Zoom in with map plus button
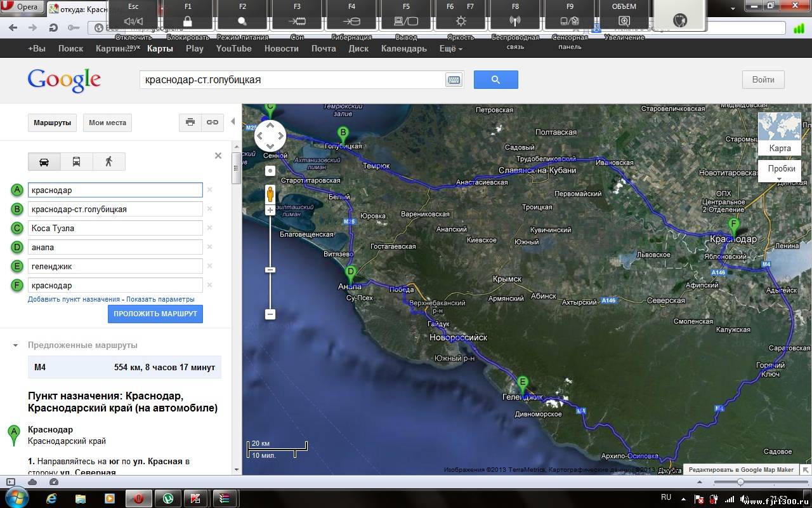Viewport: 812px width, 508px height. click(x=270, y=210)
